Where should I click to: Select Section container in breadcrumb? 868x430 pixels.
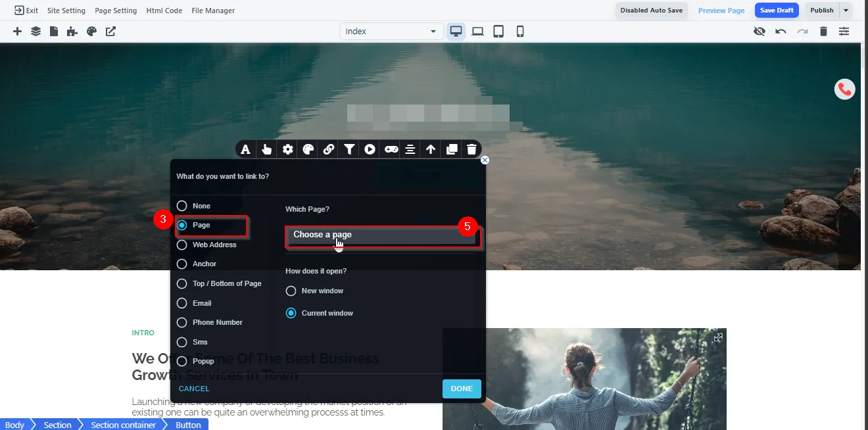[124, 425]
